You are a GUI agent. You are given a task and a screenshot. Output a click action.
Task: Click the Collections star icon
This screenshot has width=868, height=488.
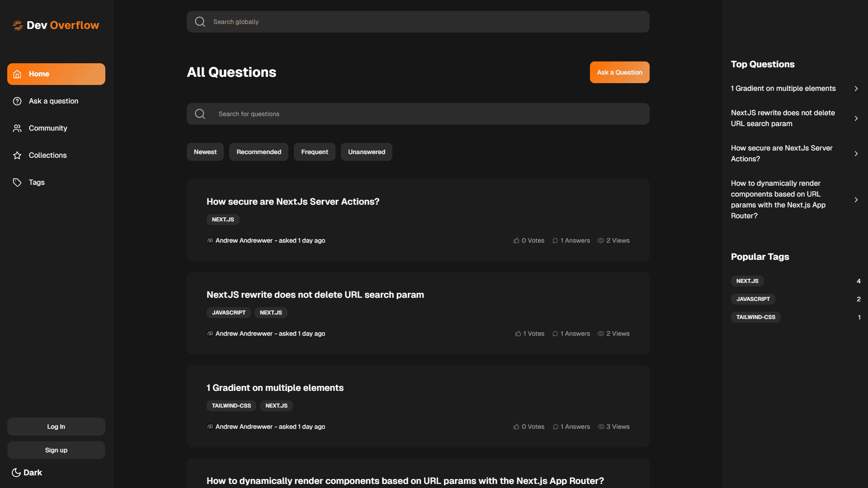pos(17,155)
